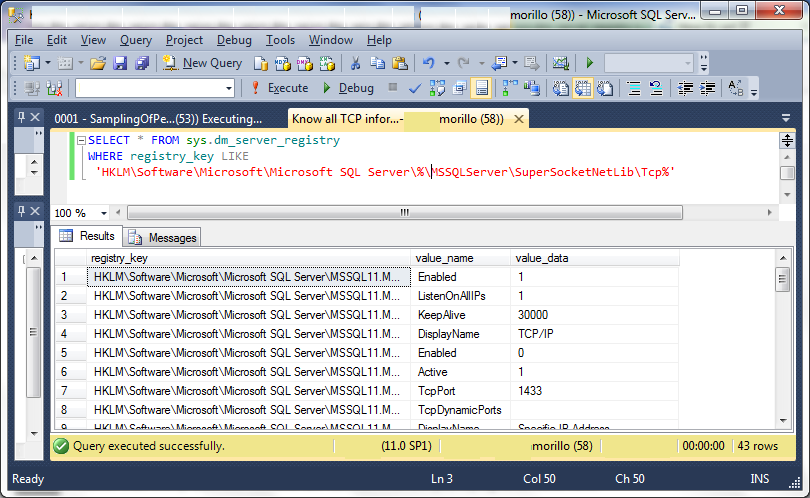Open the Activity Monitor icon
This screenshot has width=810, height=498.
click(560, 63)
